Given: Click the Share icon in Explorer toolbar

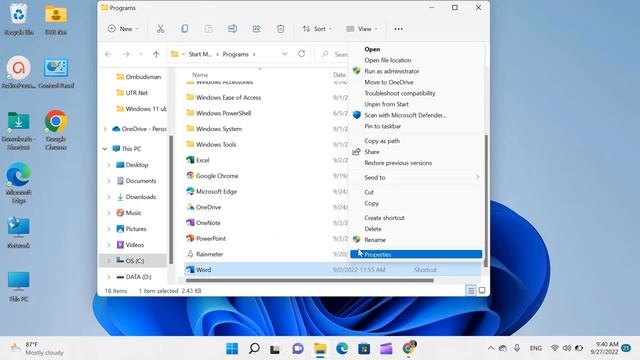Looking at the screenshot, I should tap(256, 29).
